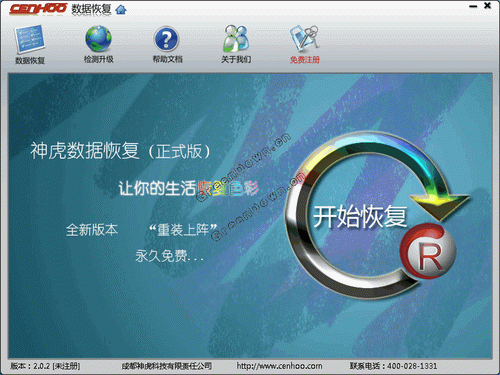The image size is (500, 375).
Task: Click the red CENHOO logo
Action: (x=38, y=9)
